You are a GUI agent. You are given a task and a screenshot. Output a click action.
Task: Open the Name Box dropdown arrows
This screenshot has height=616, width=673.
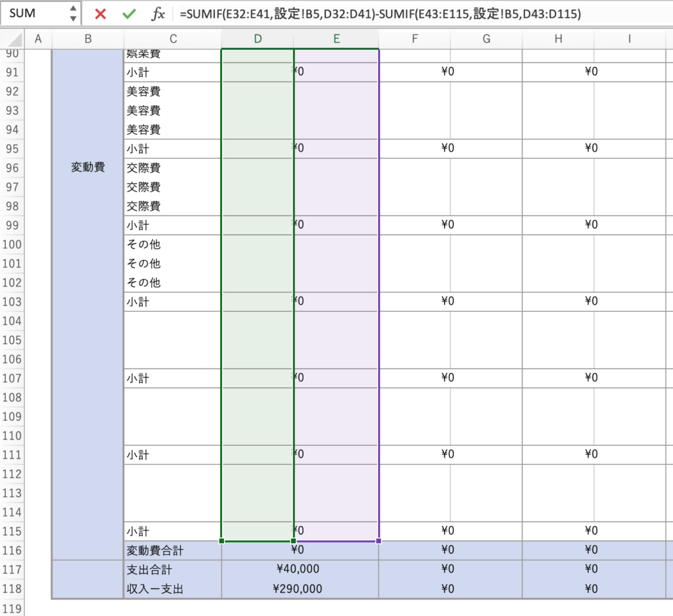point(72,14)
